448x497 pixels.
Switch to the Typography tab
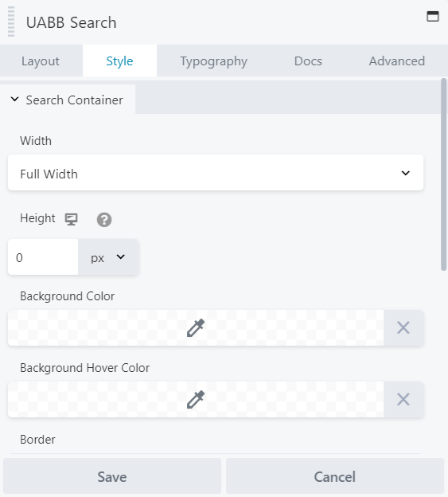(214, 61)
